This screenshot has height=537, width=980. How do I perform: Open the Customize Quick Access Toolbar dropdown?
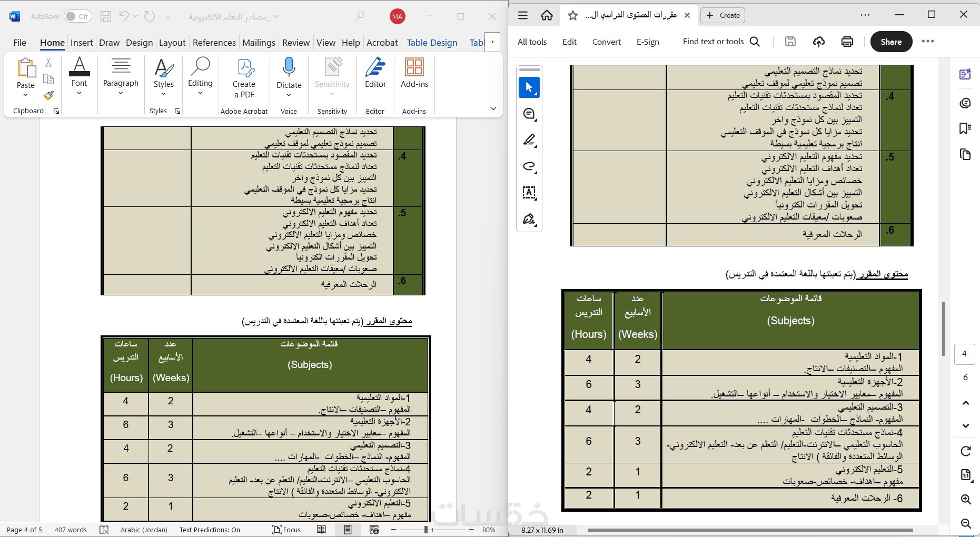pos(167,17)
